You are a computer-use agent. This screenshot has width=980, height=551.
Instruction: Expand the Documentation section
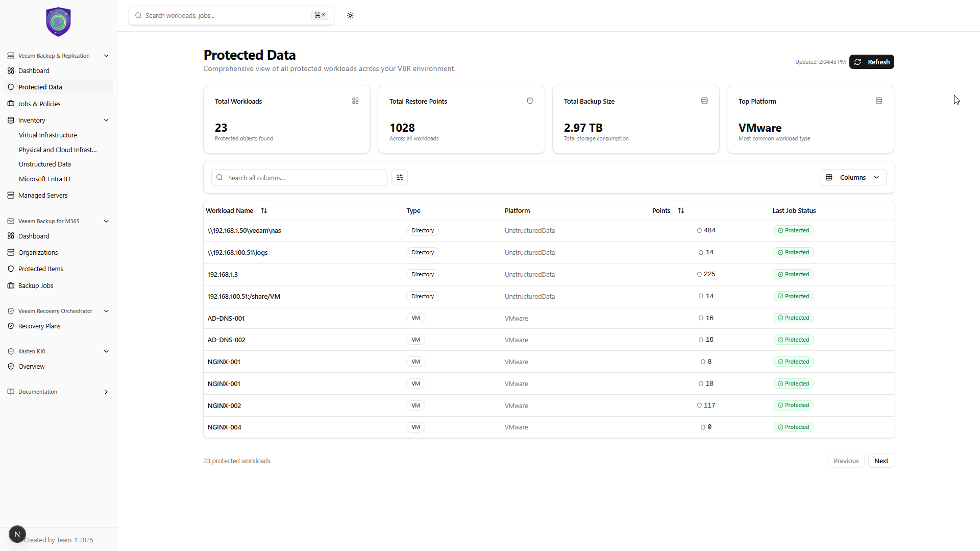tap(106, 392)
